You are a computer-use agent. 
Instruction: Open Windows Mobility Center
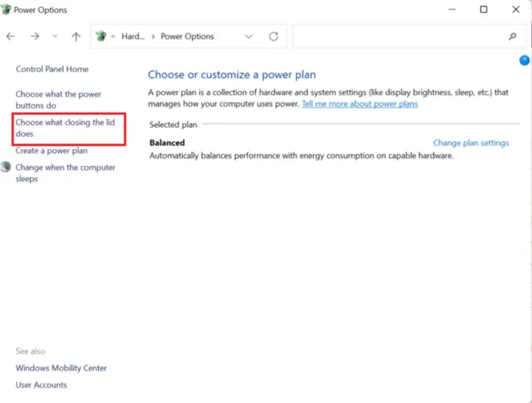click(x=61, y=368)
